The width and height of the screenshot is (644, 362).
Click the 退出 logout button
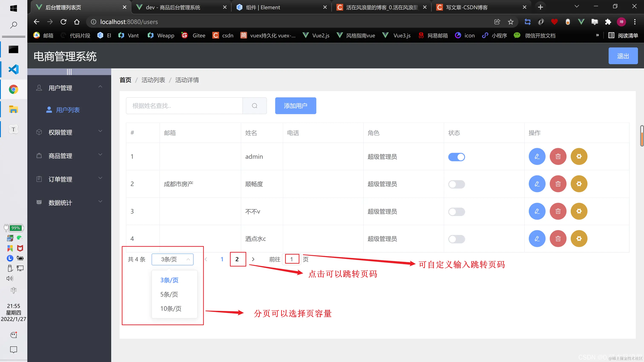pos(623,56)
